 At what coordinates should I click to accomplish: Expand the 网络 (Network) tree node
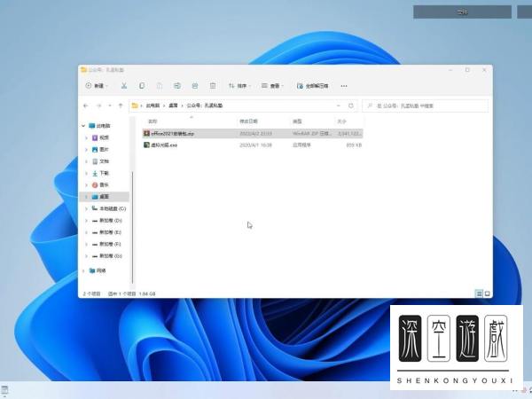[83, 270]
